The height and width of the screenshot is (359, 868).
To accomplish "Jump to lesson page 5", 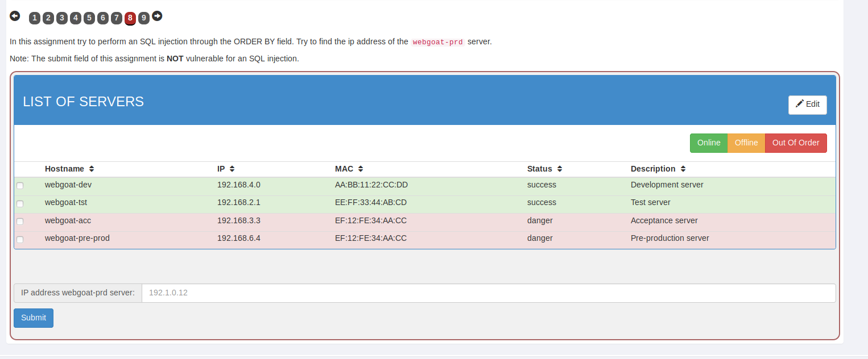I will [x=89, y=18].
